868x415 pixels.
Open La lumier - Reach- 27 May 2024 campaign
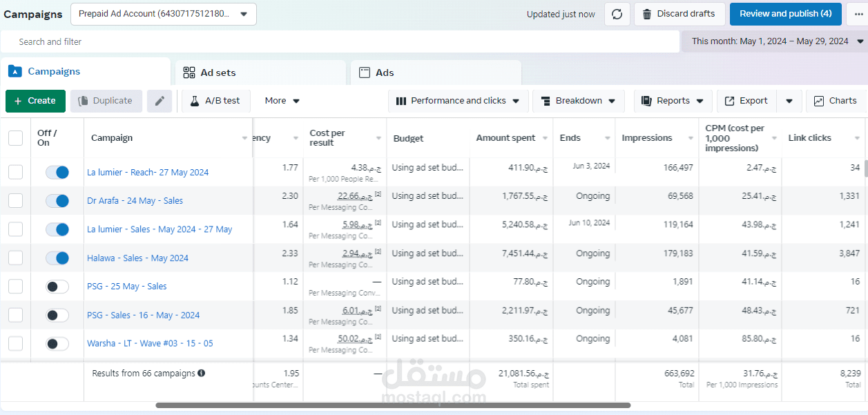click(x=148, y=172)
